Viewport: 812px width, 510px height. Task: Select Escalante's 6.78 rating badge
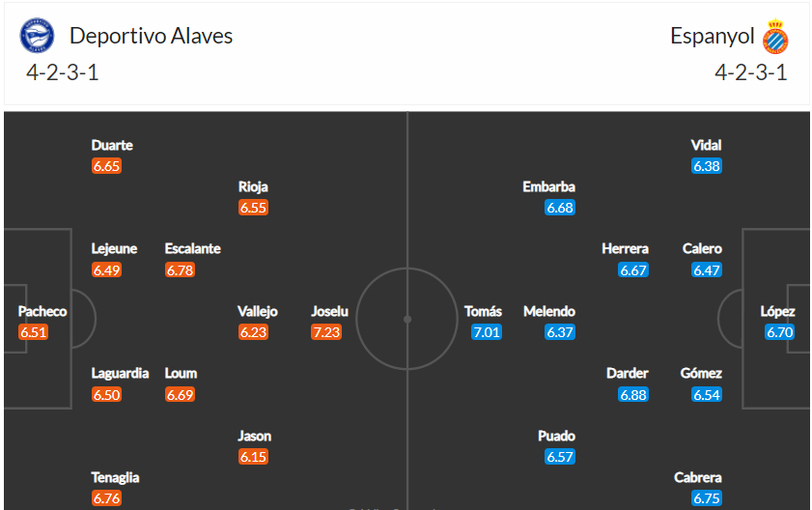click(x=180, y=269)
